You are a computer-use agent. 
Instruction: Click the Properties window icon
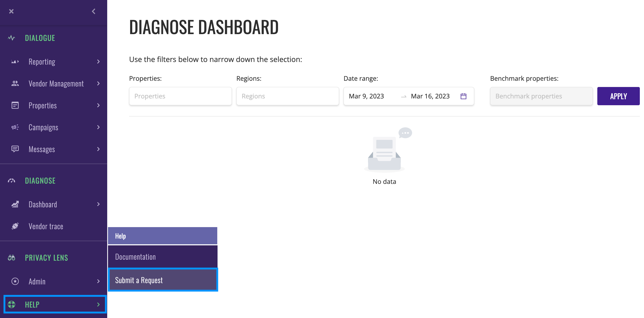pos(15,105)
